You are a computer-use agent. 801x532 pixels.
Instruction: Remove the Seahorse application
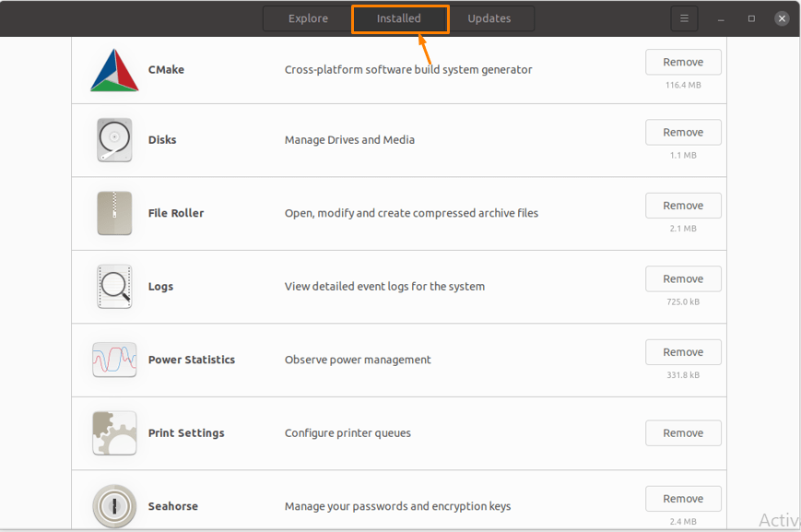683,499
